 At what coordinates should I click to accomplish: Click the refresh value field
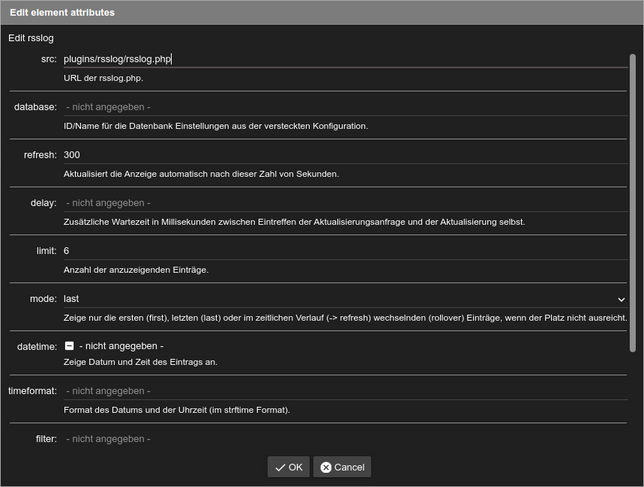pos(345,155)
